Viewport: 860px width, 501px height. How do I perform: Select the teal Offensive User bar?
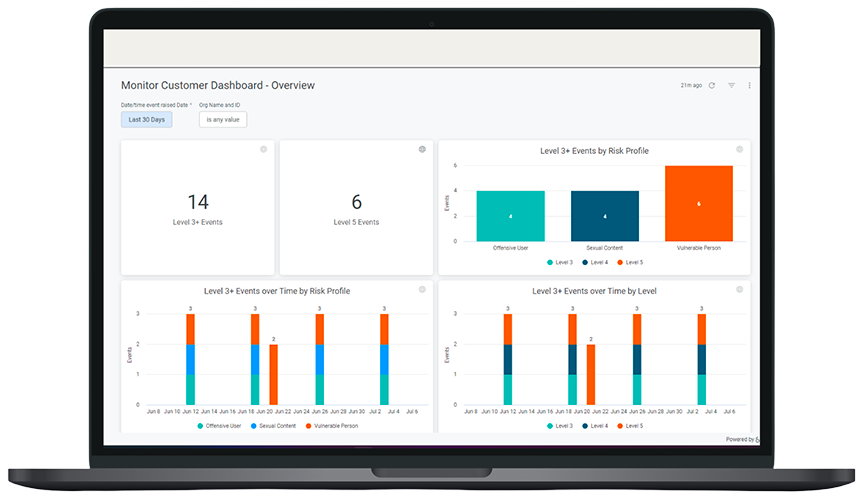pos(510,216)
